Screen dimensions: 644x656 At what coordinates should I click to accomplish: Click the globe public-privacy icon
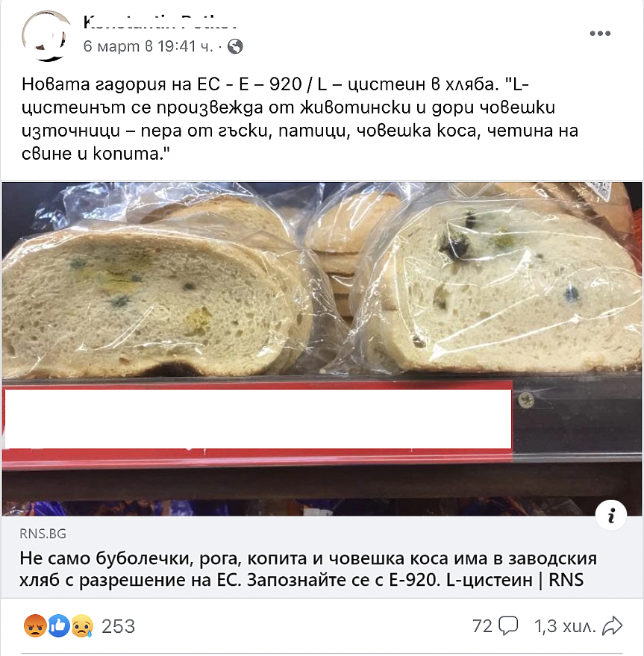(235, 46)
